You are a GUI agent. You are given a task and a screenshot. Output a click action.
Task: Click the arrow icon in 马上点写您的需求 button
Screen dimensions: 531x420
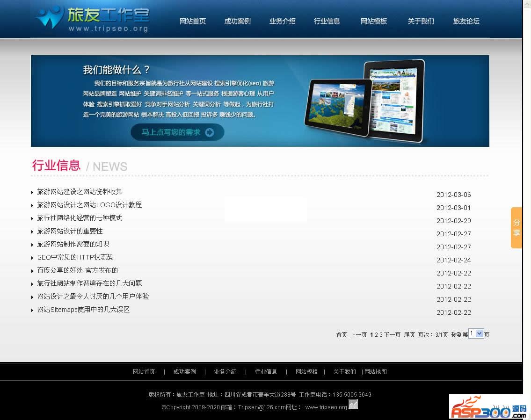[x=210, y=132]
